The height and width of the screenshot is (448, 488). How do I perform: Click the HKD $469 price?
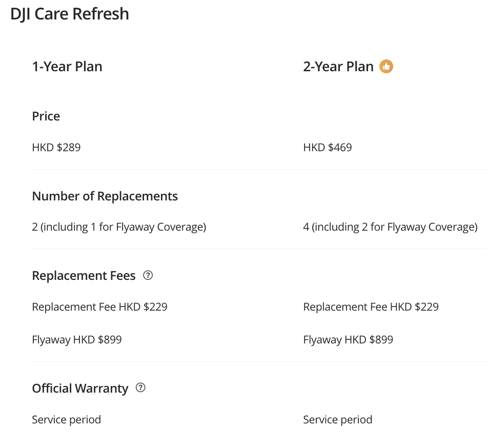(328, 148)
